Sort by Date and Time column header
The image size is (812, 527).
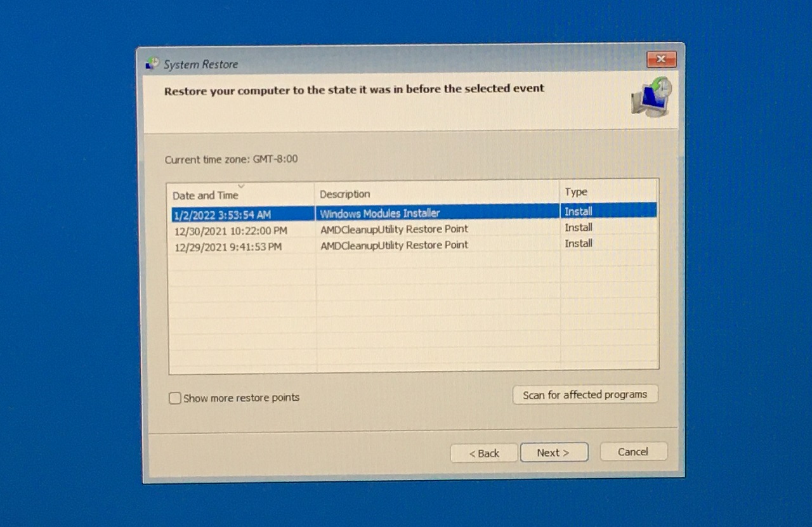coord(206,195)
